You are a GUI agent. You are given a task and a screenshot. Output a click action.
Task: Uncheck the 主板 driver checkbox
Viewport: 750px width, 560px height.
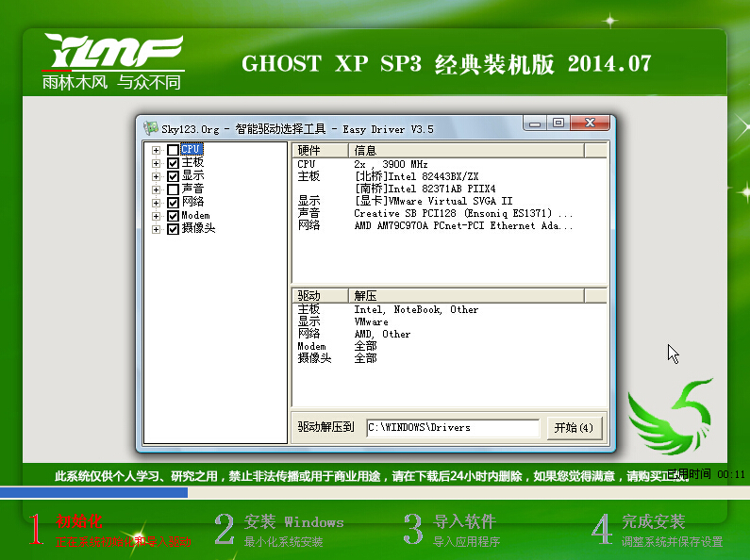pos(174,163)
